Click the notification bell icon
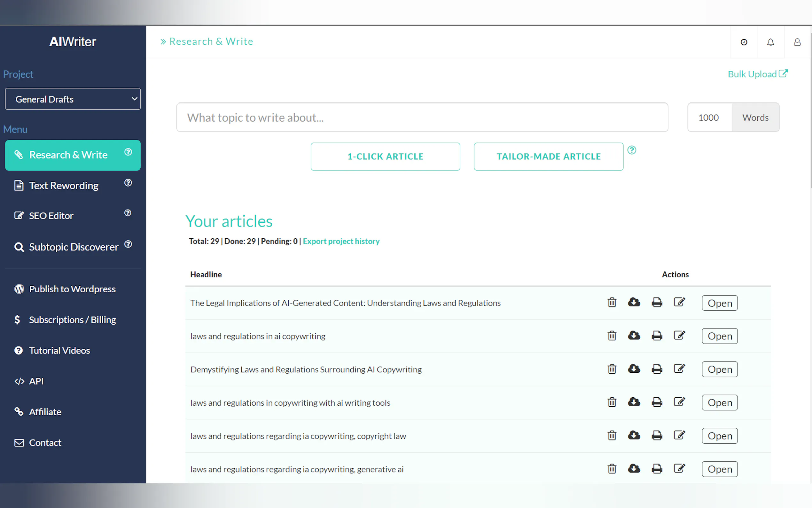Screen dimensions: 812x508 pyautogui.click(x=770, y=42)
